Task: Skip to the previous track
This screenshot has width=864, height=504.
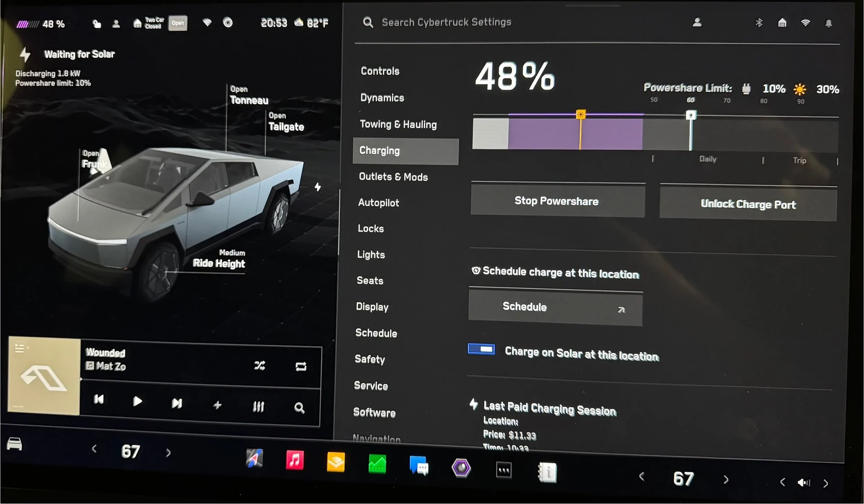Action: coord(99,399)
